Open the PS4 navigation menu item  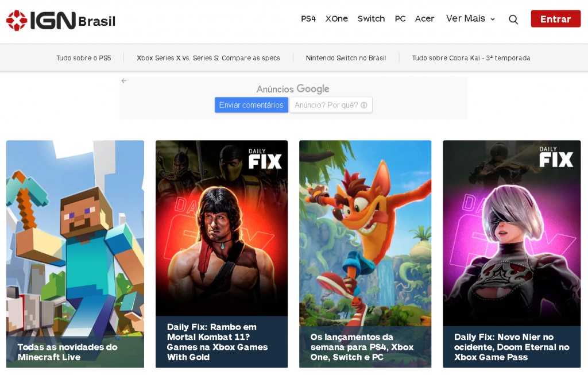(x=308, y=19)
